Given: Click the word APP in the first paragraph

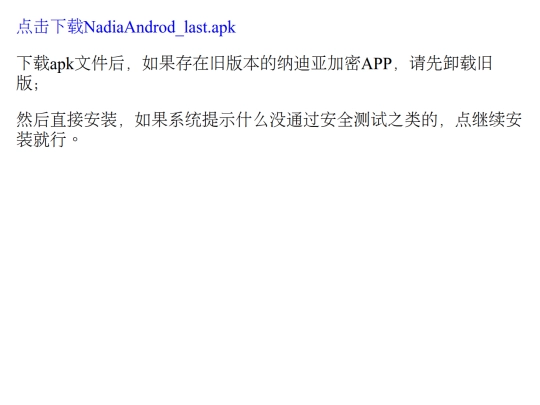Looking at the screenshot, I should (x=376, y=64).
